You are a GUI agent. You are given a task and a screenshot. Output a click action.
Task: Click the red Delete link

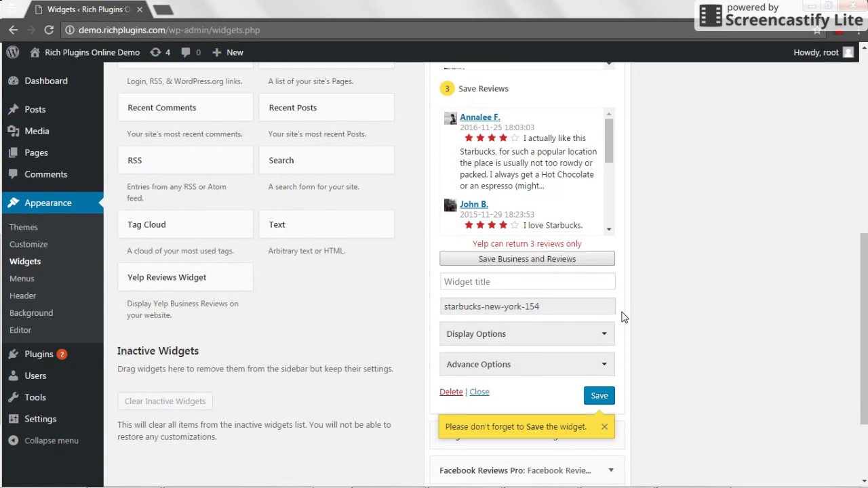(x=451, y=392)
